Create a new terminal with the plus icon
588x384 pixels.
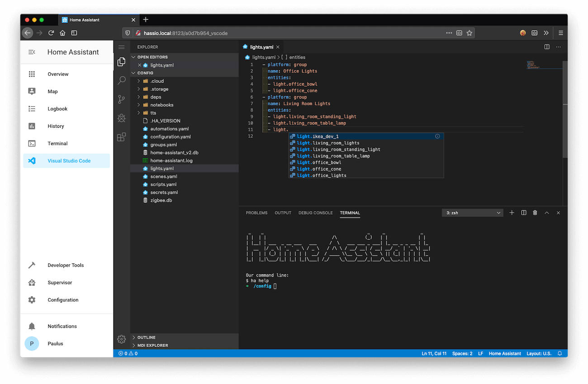512,212
